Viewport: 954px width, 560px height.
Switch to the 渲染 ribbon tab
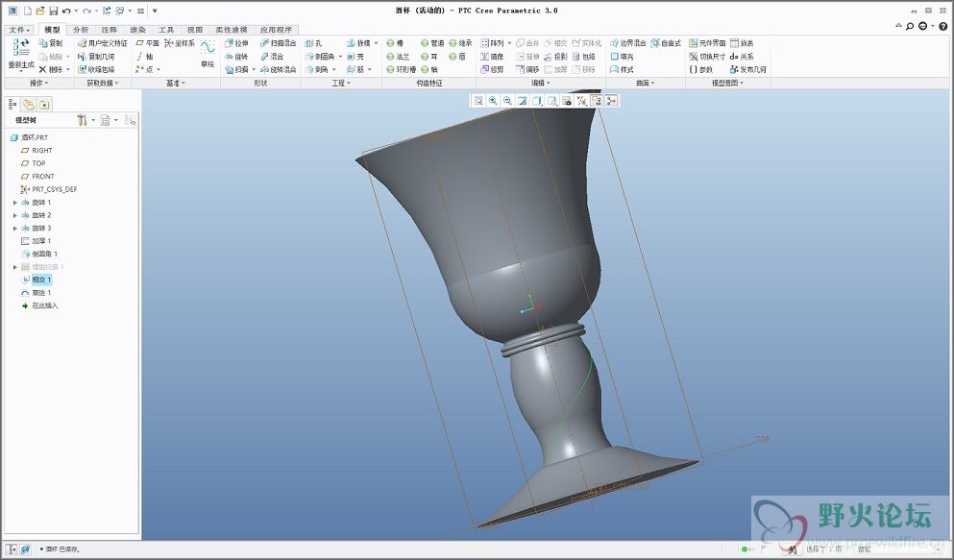(137, 29)
